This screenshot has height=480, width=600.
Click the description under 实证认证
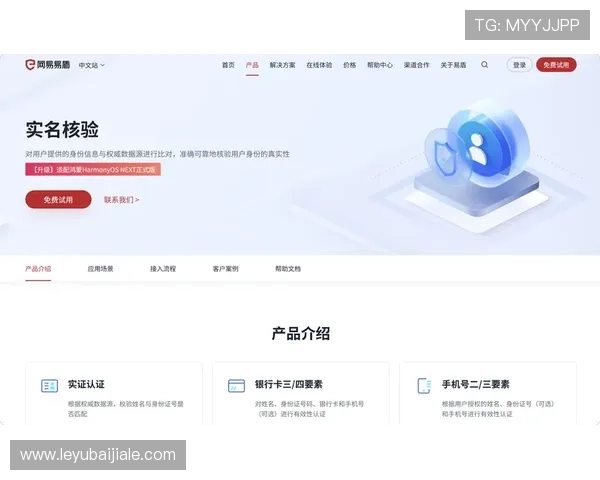(126, 409)
